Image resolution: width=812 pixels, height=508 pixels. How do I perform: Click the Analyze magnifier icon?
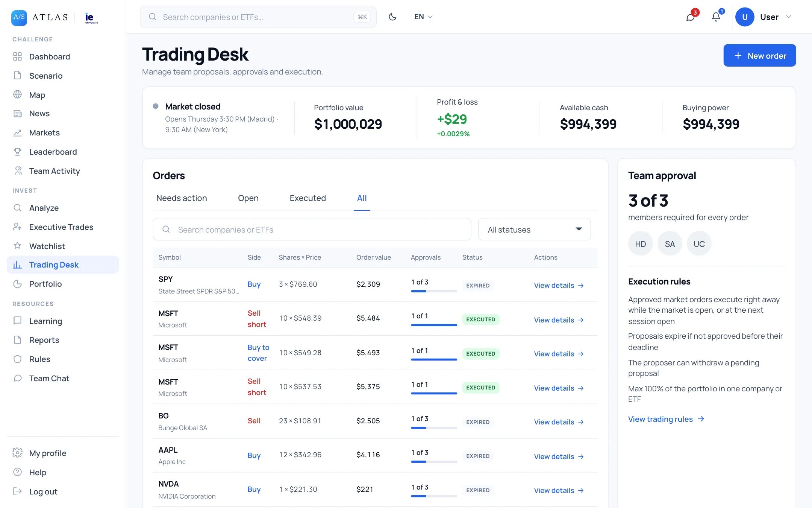[17, 208]
